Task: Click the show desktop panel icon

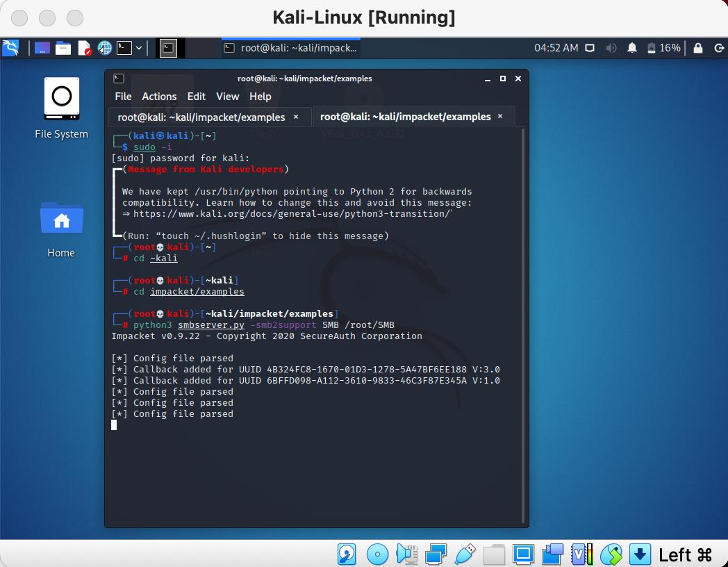Action: [42, 48]
